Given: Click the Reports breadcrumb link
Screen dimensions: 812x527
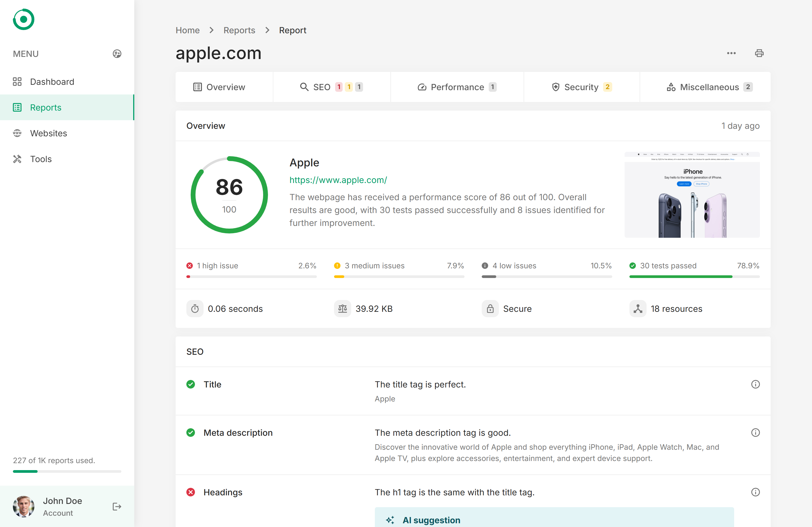Looking at the screenshot, I should [239, 30].
